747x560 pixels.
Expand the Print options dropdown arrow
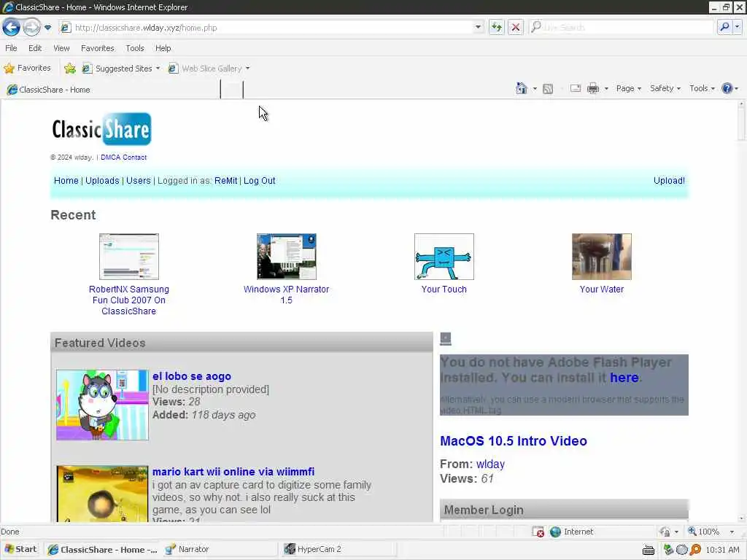tap(606, 88)
